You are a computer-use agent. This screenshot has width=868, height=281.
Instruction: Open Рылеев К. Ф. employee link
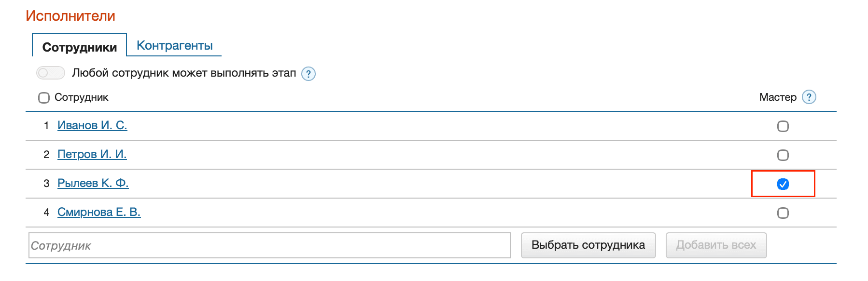(x=93, y=183)
